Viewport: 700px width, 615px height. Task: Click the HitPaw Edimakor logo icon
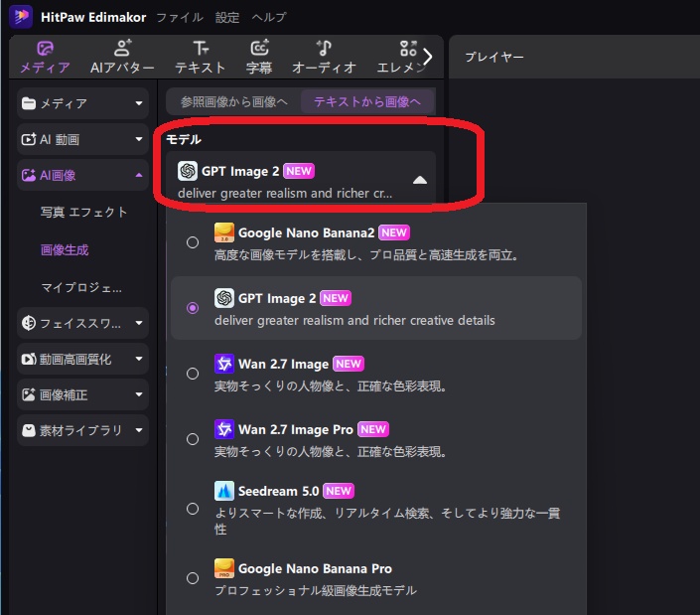point(21,17)
